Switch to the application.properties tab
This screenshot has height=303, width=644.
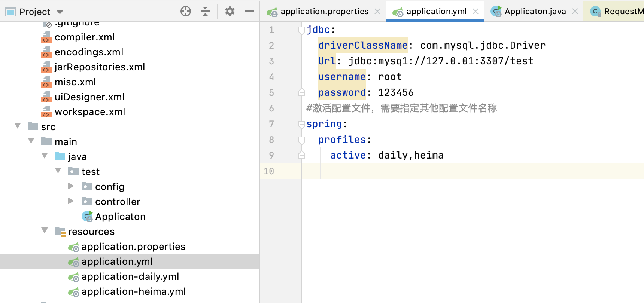pyautogui.click(x=324, y=12)
